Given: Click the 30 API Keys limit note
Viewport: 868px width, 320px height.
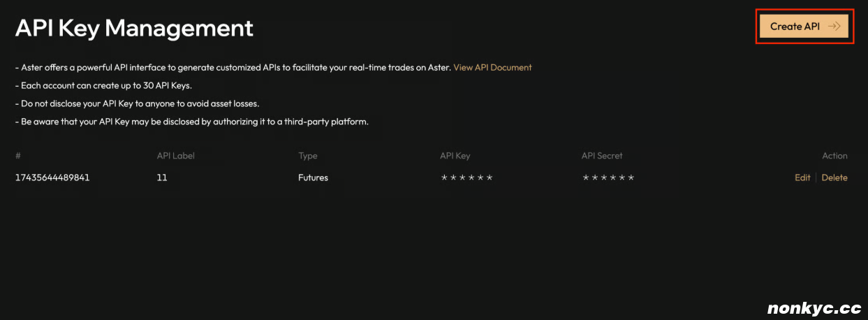Looking at the screenshot, I should point(103,85).
